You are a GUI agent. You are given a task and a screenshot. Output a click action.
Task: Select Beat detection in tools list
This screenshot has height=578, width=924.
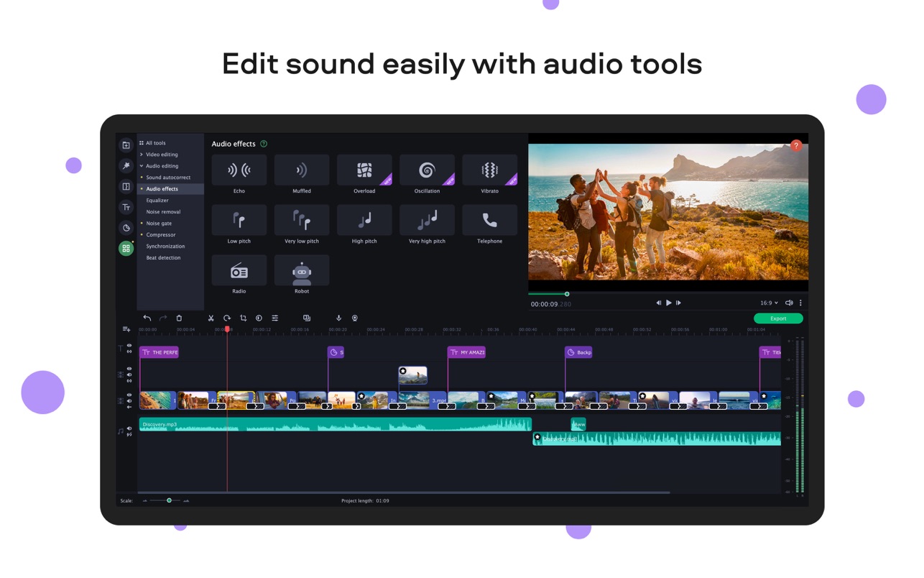click(x=163, y=258)
